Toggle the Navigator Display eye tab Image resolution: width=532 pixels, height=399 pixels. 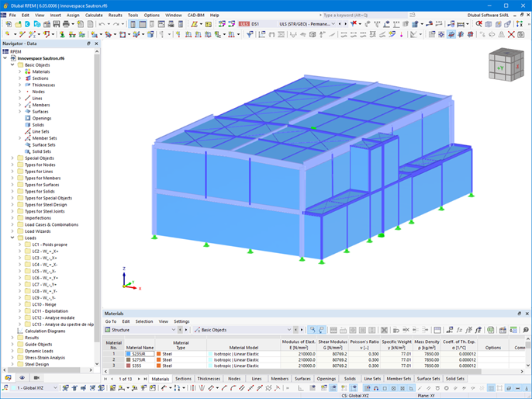[x=22, y=377]
